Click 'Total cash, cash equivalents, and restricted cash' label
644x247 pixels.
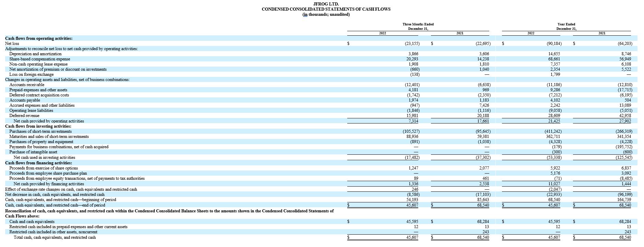(55, 237)
